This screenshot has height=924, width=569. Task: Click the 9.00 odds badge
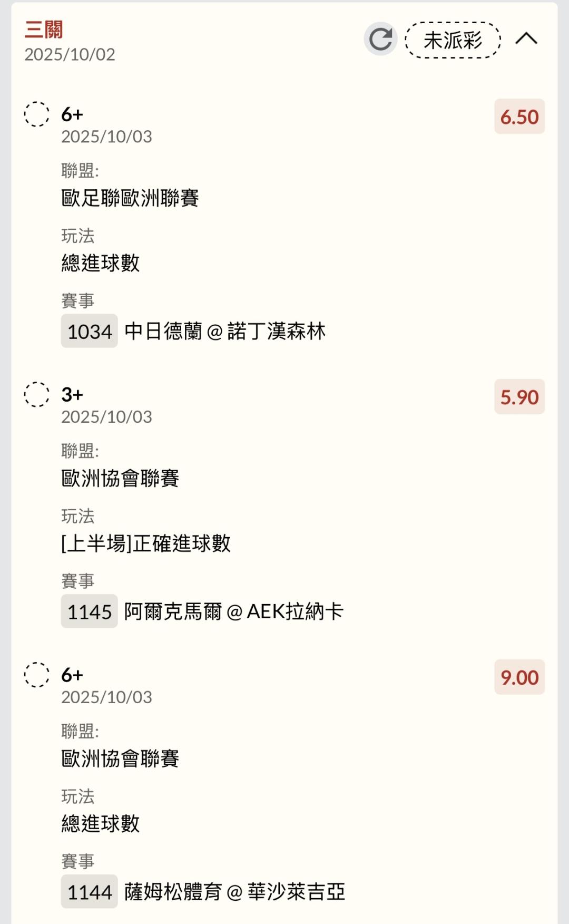point(519,677)
